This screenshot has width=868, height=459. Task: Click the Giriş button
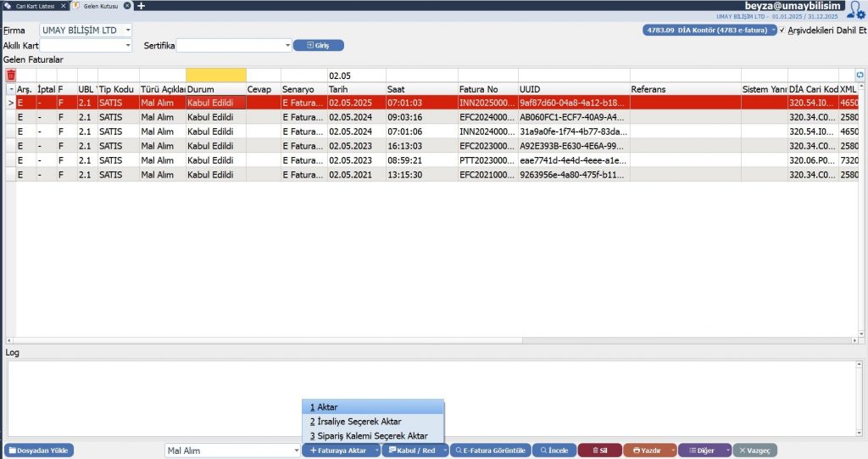coord(319,45)
